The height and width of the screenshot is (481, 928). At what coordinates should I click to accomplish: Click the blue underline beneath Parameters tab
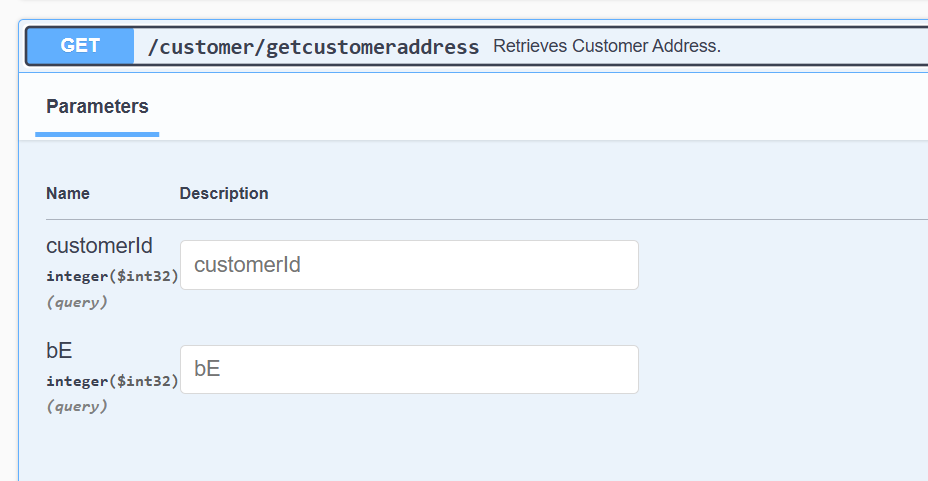(97, 134)
